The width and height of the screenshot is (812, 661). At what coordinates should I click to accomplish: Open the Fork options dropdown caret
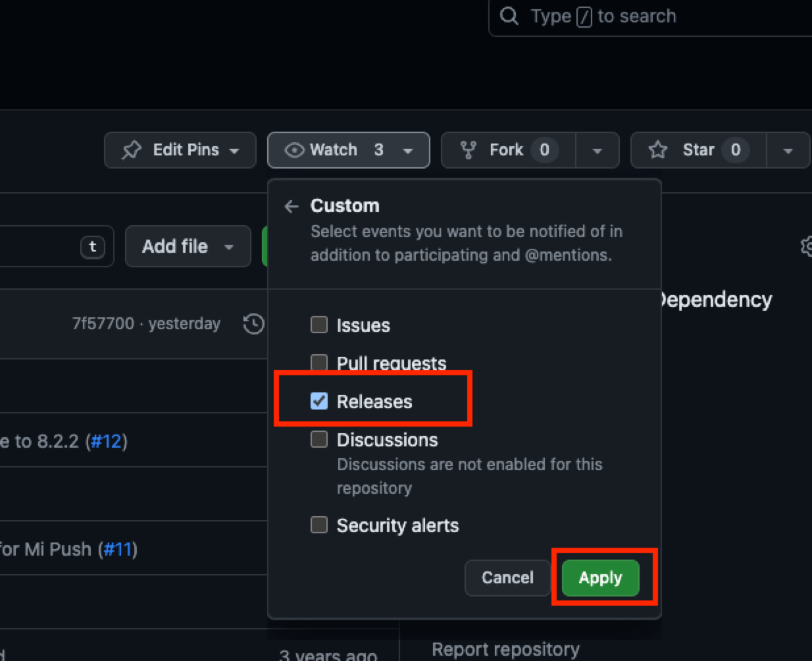tap(598, 149)
